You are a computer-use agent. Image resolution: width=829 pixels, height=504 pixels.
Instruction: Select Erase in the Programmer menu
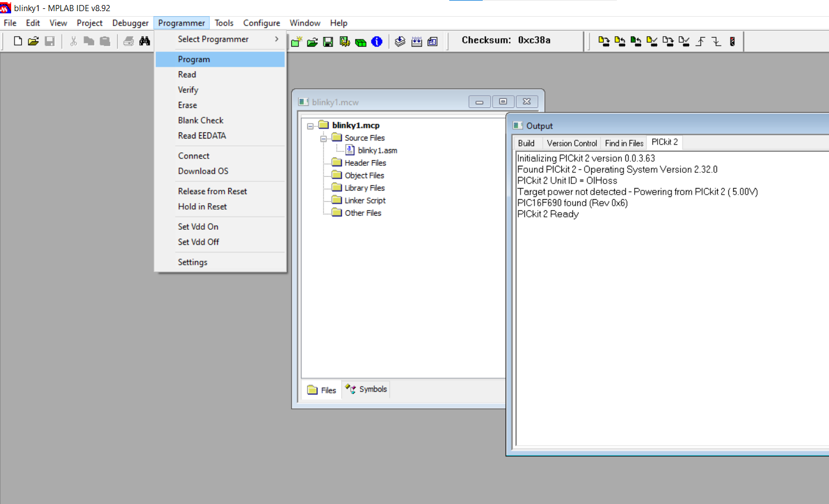coord(220,105)
